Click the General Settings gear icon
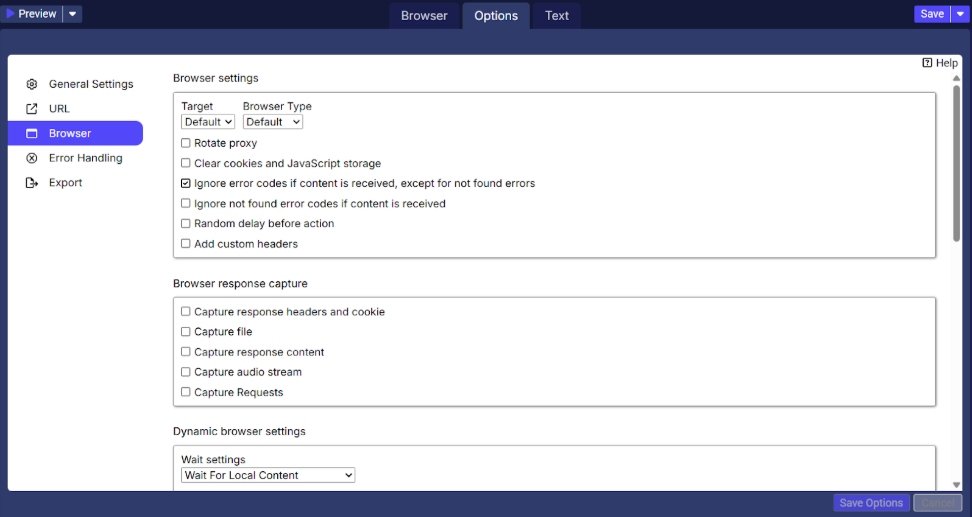The height and width of the screenshot is (517, 972). click(x=32, y=84)
